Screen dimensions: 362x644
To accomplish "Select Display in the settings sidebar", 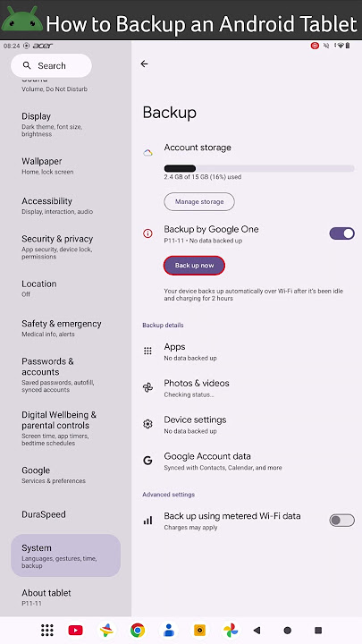I will [x=65, y=124].
